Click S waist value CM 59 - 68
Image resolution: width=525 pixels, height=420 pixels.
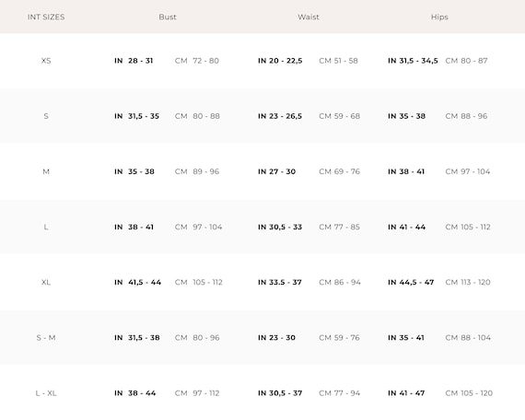(340, 116)
